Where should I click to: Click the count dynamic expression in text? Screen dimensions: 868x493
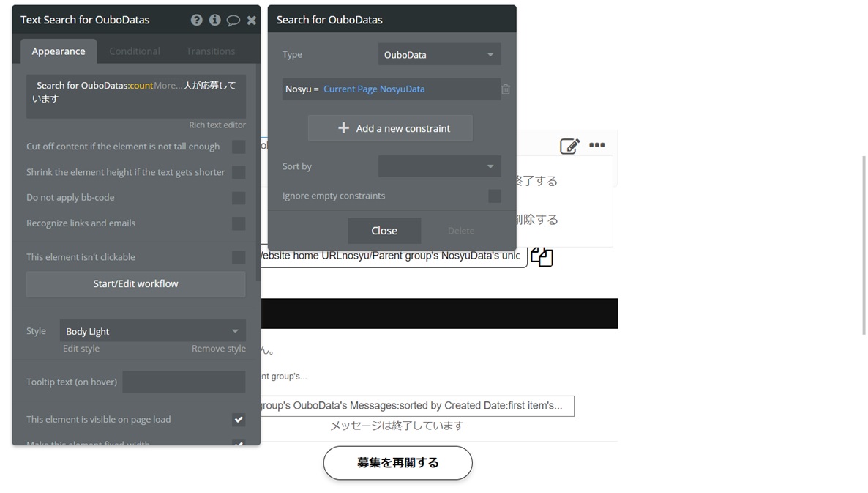click(x=141, y=85)
